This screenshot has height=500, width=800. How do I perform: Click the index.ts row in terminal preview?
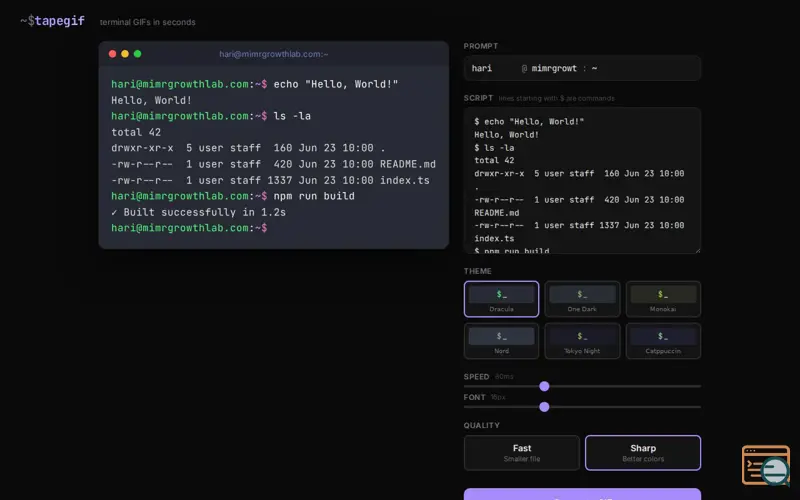click(270, 180)
